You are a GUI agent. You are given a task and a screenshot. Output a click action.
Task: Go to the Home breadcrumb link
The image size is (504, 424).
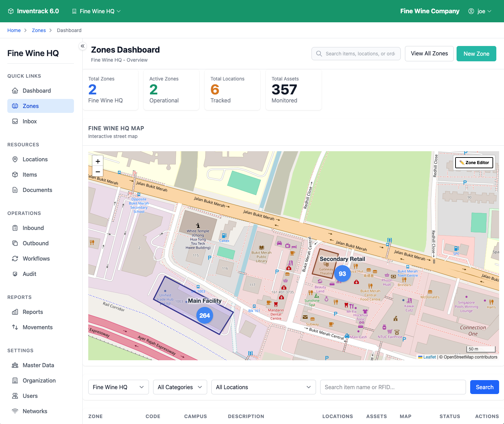point(14,30)
